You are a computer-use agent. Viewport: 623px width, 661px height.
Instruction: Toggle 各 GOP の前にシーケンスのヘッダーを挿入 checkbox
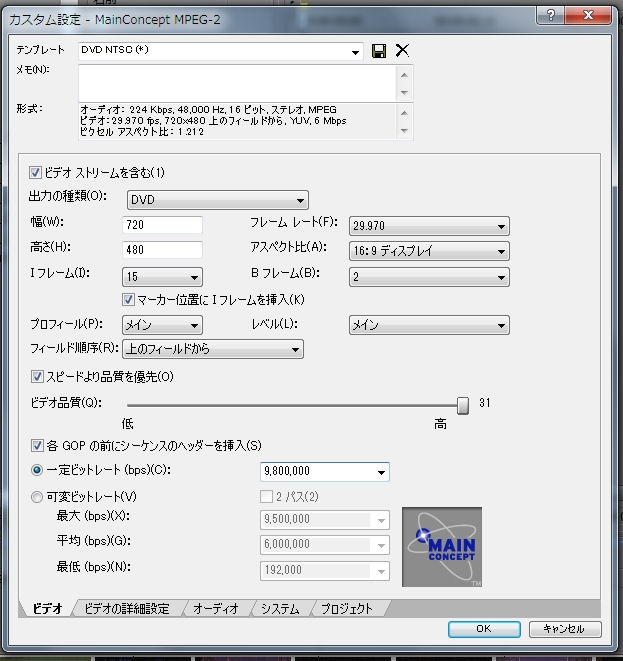[37, 446]
